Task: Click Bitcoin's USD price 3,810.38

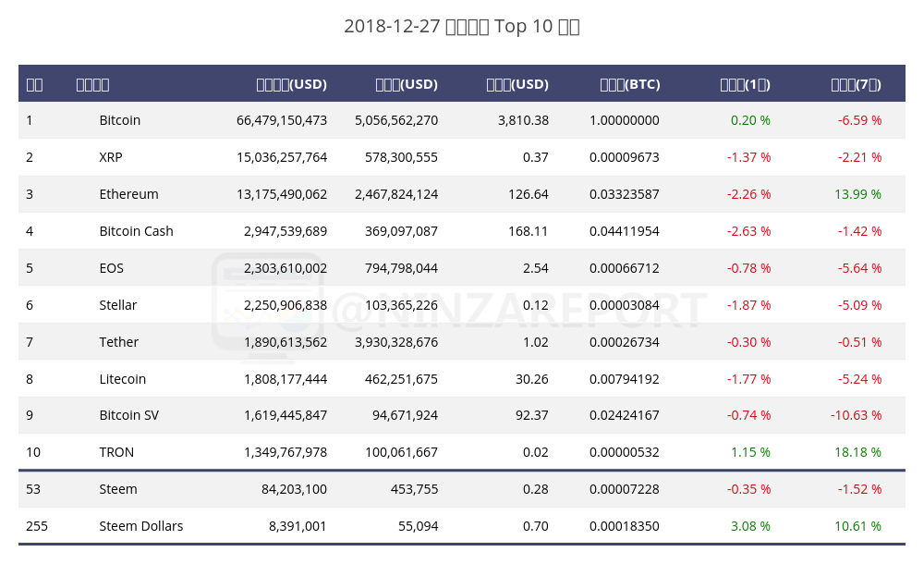Action: click(x=523, y=120)
